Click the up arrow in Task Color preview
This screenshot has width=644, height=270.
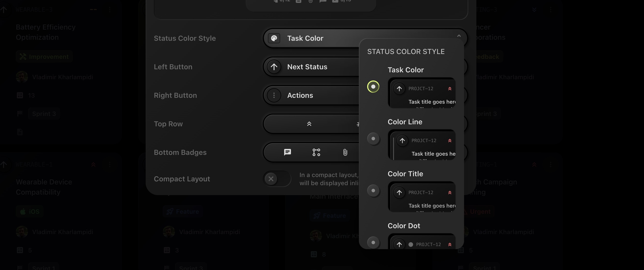(399, 89)
